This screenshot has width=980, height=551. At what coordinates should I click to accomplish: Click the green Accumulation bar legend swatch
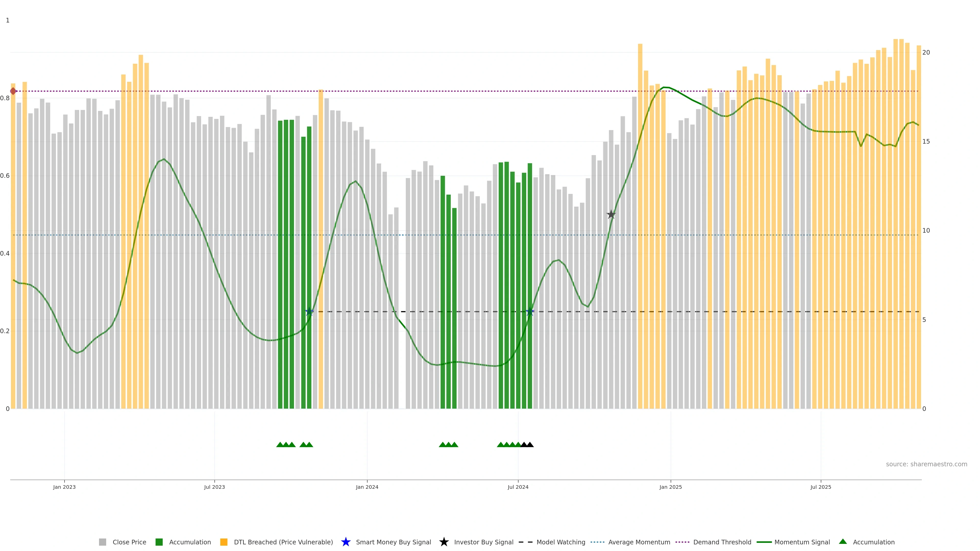coord(159,542)
